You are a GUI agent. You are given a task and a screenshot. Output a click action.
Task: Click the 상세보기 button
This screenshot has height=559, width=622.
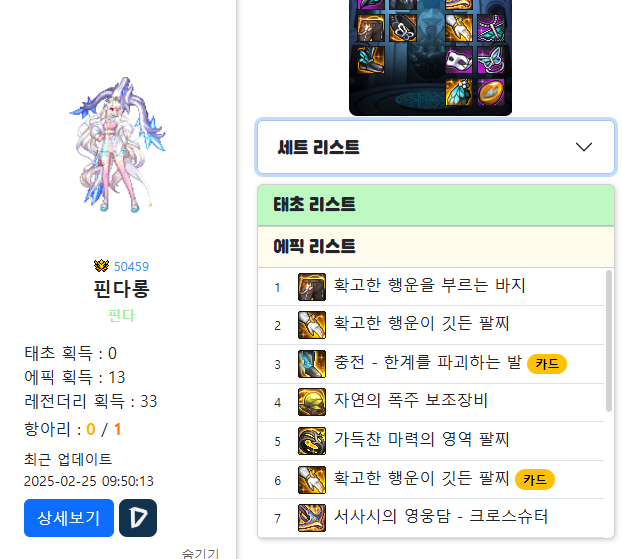coord(69,518)
